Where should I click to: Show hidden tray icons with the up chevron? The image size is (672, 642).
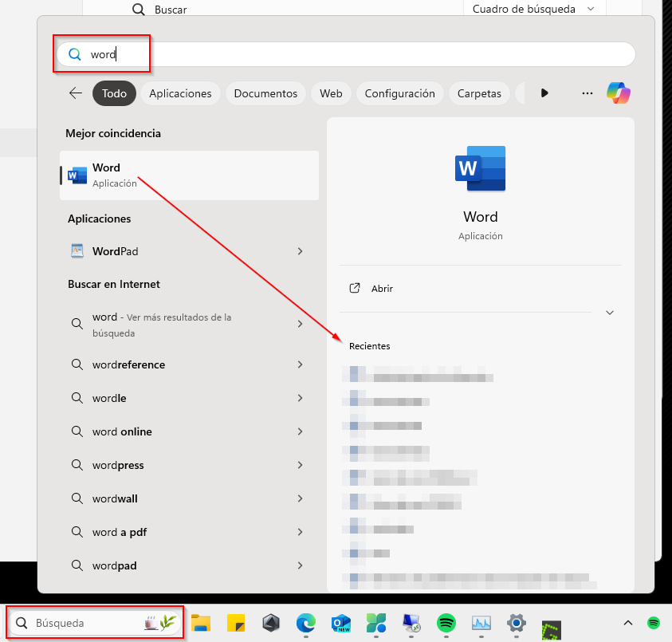pyautogui.click(x=628, y=623)
